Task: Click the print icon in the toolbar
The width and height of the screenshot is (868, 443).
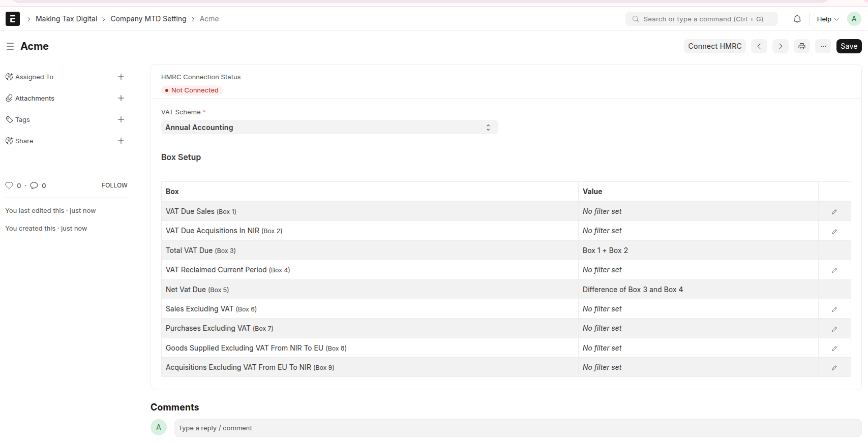Action: 802,46
